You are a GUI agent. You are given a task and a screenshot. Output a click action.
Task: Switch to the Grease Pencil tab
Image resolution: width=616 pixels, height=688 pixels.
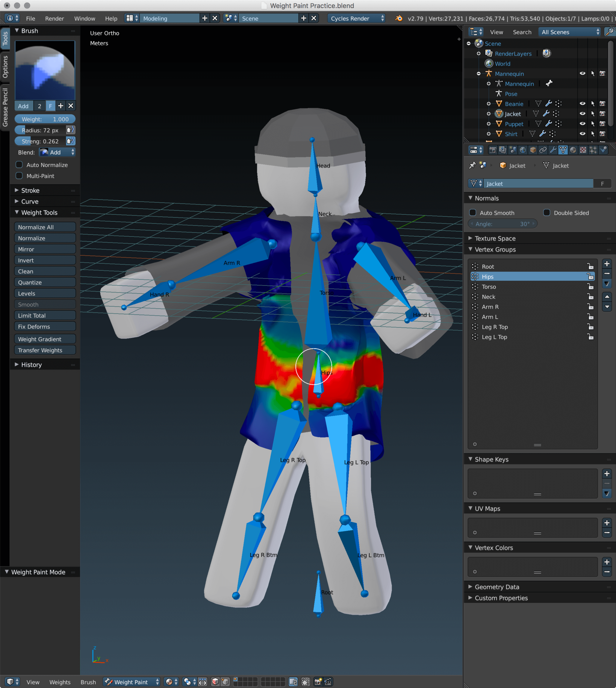[x=5, y=108]
